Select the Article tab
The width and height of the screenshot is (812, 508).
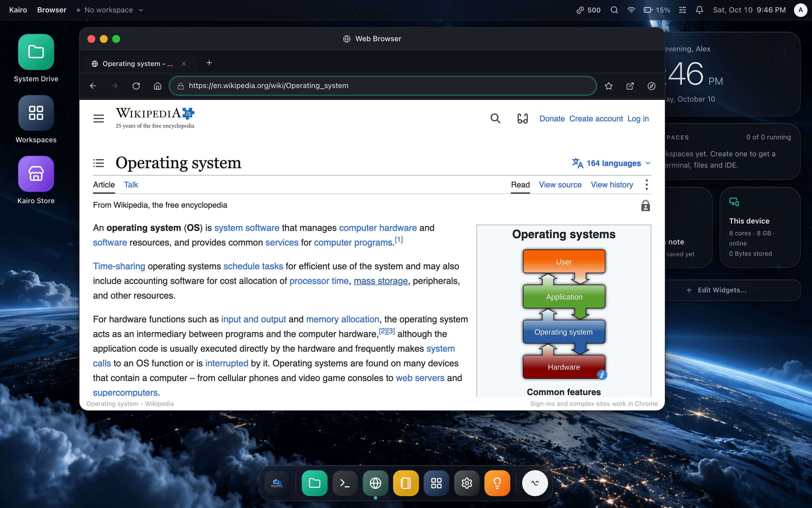point(104,185)
